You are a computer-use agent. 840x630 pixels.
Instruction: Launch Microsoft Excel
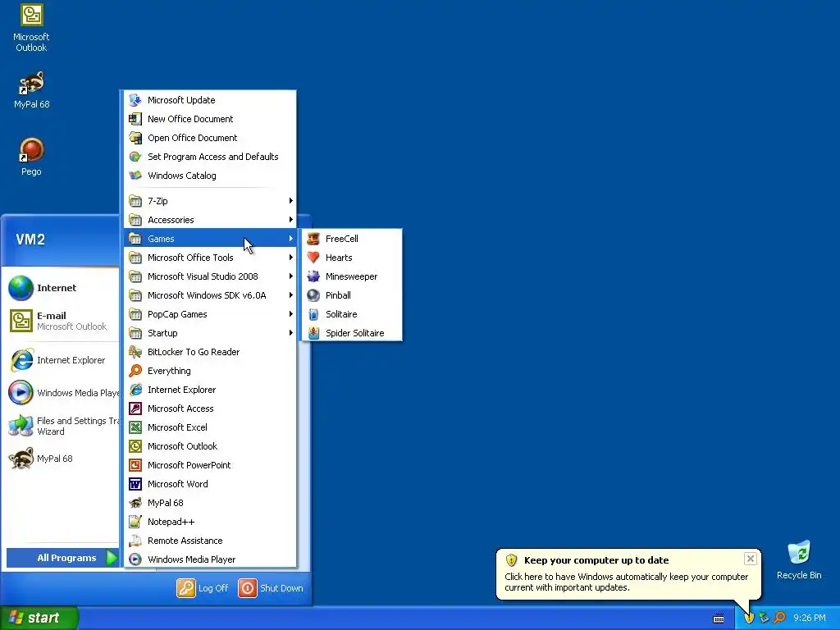210,427
